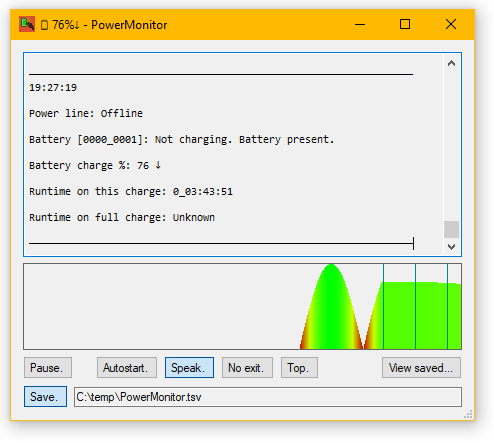Click 'Runtime on full charge: Unknown' line

(122, 217)
